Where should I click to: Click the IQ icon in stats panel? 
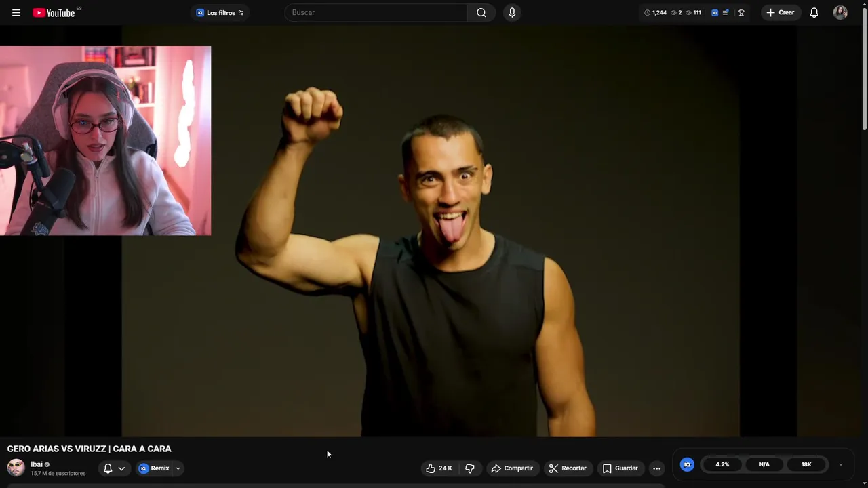tap(687, 464)
